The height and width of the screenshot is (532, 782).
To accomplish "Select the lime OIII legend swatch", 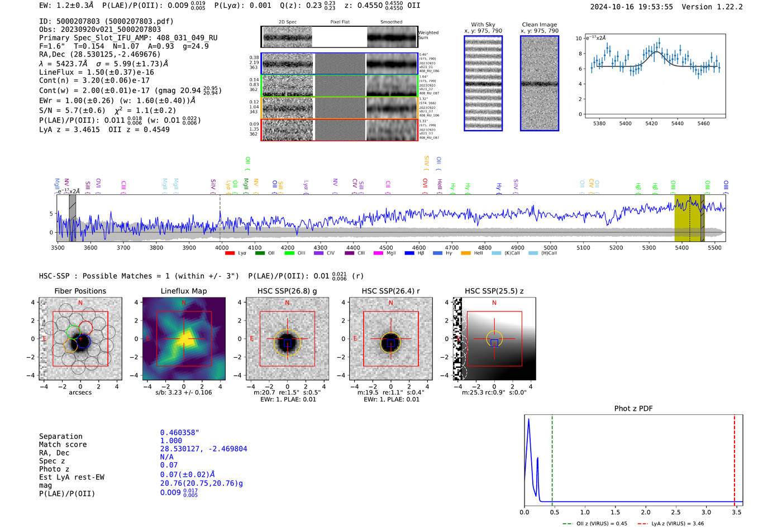I will coord(289,253).
